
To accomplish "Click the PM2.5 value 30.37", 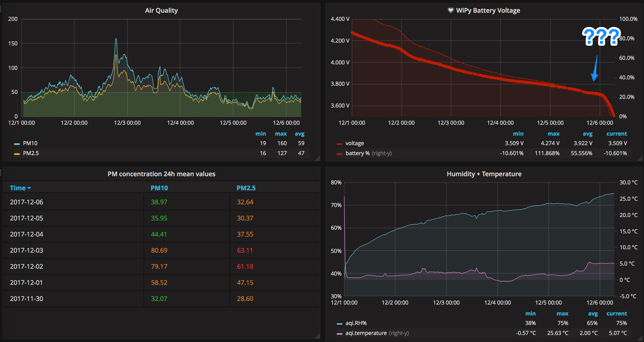I will 245,218.
